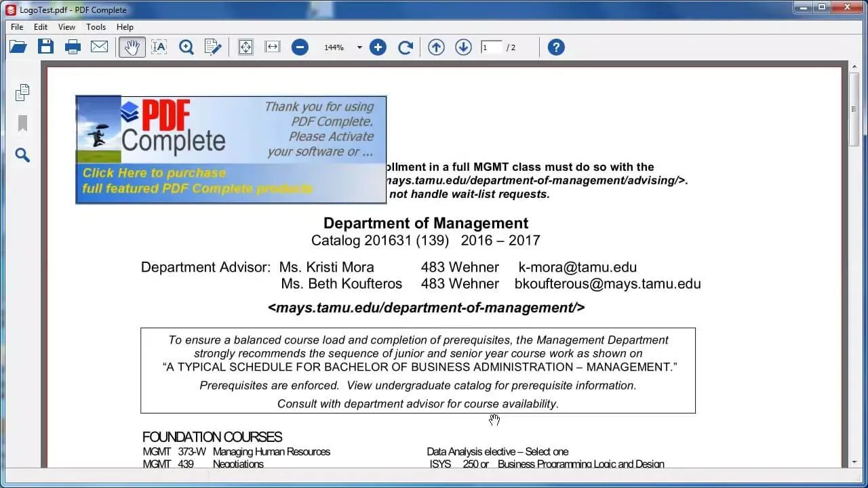Choose the magnifier zoom tool

(186, 47)
